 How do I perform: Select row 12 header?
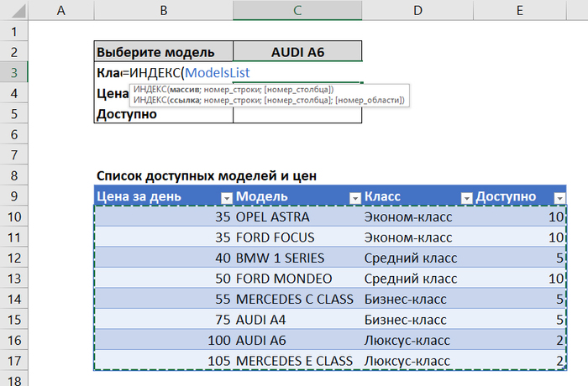tap(14, 258)
